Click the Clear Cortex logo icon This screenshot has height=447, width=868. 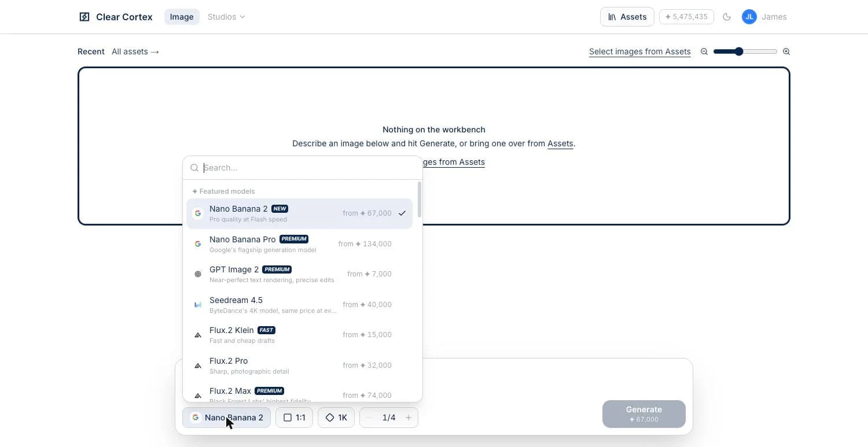[84, 17]
